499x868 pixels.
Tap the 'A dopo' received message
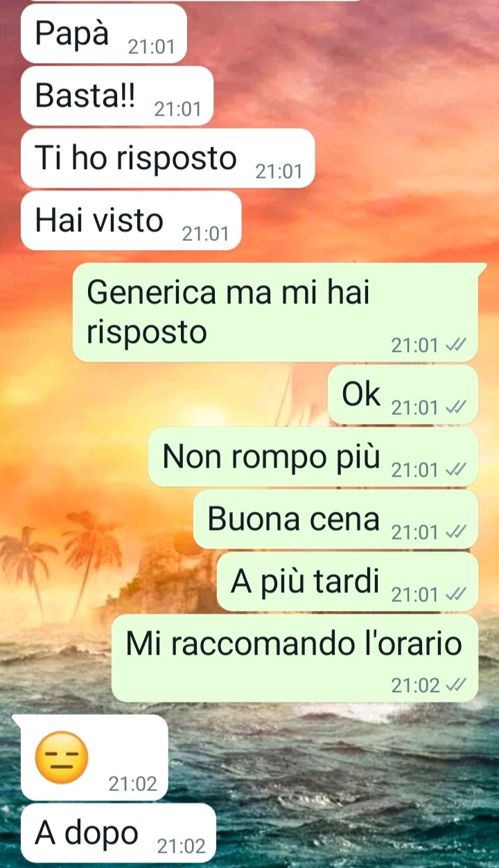click(x=119, y=833)
